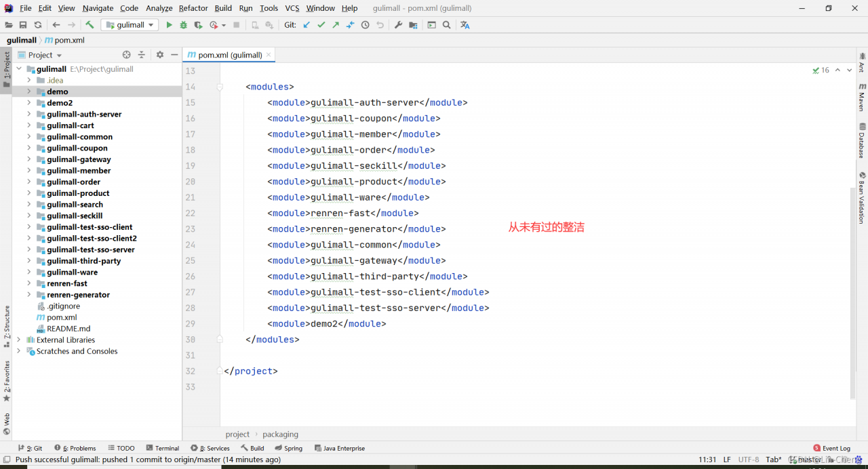Viewport: 868px width, 469px height.
Task: Open Project Structure folder icon
Action: (413, 25)
